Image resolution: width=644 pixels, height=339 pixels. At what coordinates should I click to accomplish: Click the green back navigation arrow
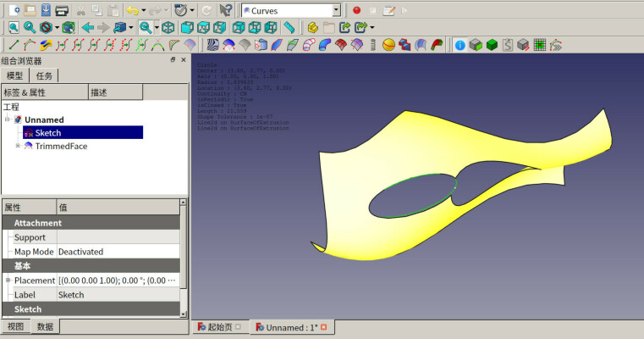pos(87,27)
